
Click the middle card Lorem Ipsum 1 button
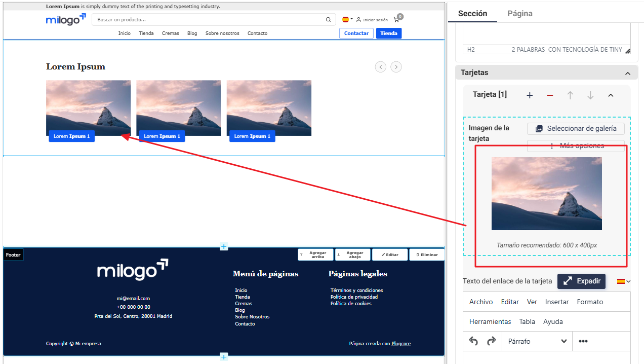[x=162, y=136]
